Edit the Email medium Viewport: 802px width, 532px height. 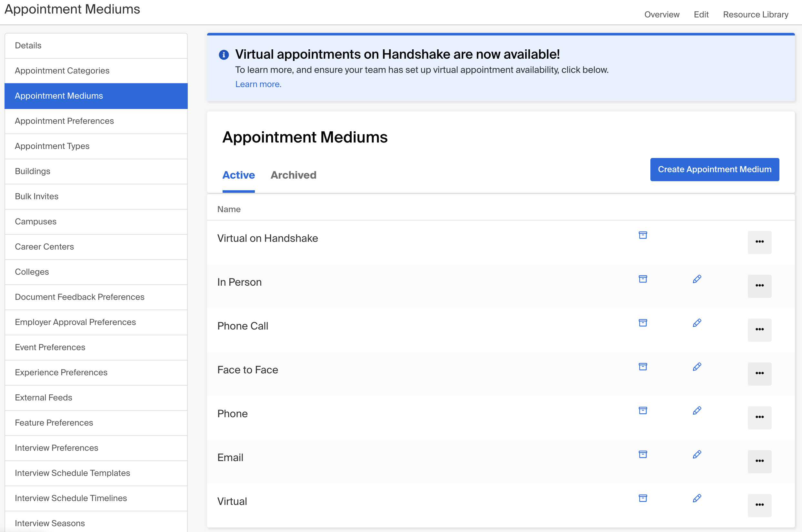[697, 454]
